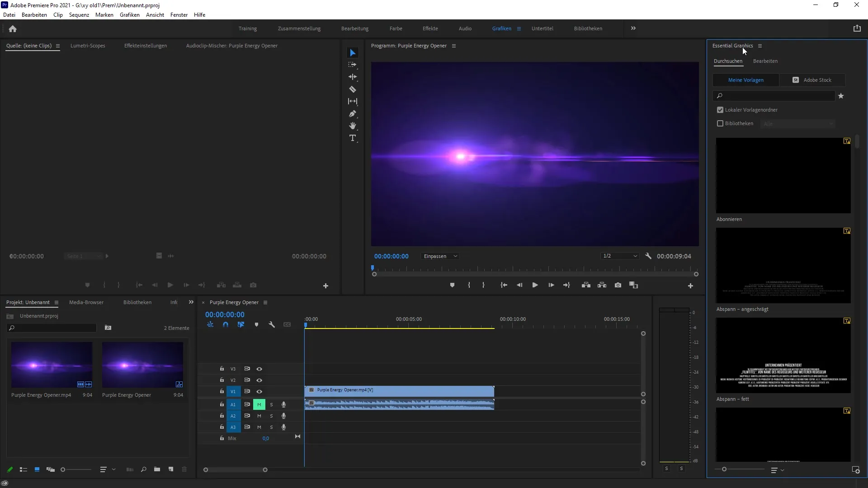Toggle snap in timeline magnet icon
Image resolution: width=868 pixels, height=488 pixels.
tap(226, 325)
